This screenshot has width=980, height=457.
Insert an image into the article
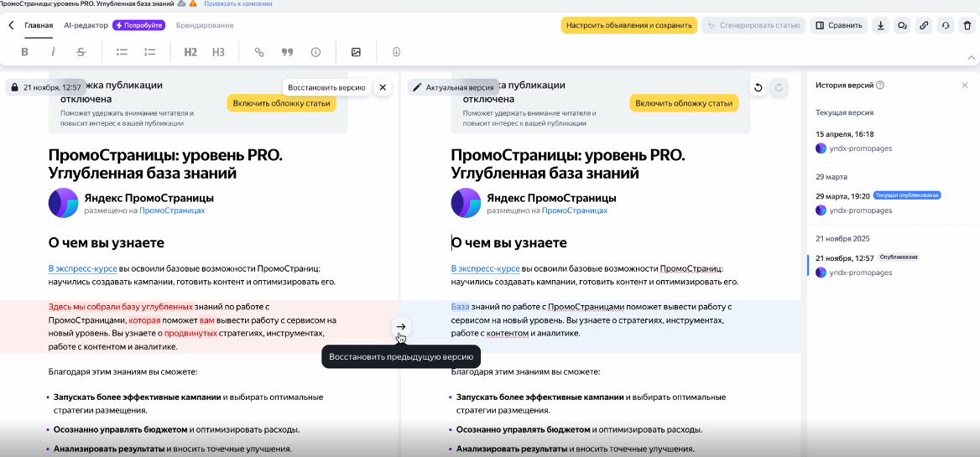coord(356,52)
